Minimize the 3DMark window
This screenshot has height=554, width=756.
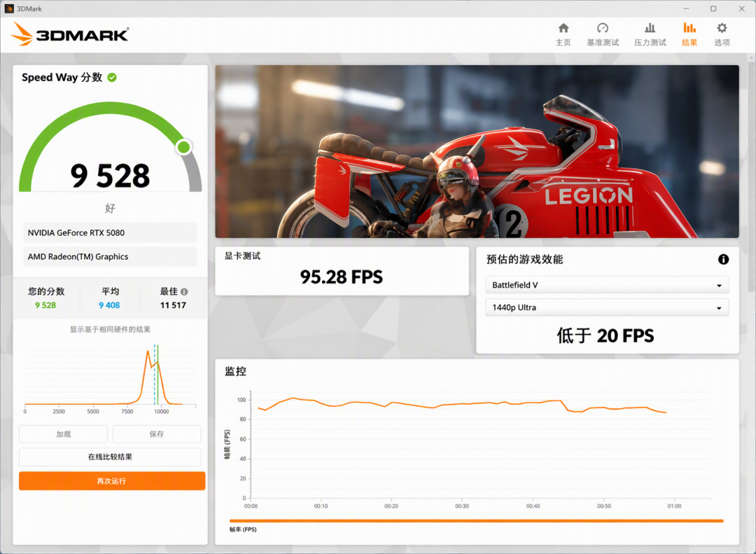click(686, 8)
